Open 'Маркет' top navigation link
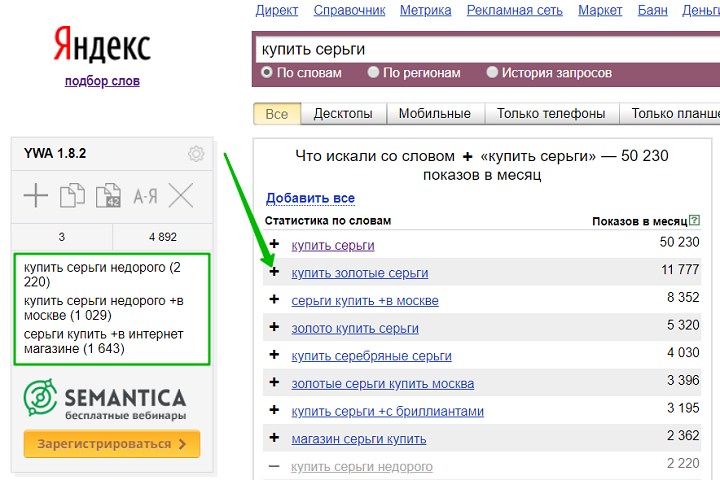 (x=600, y=10)
